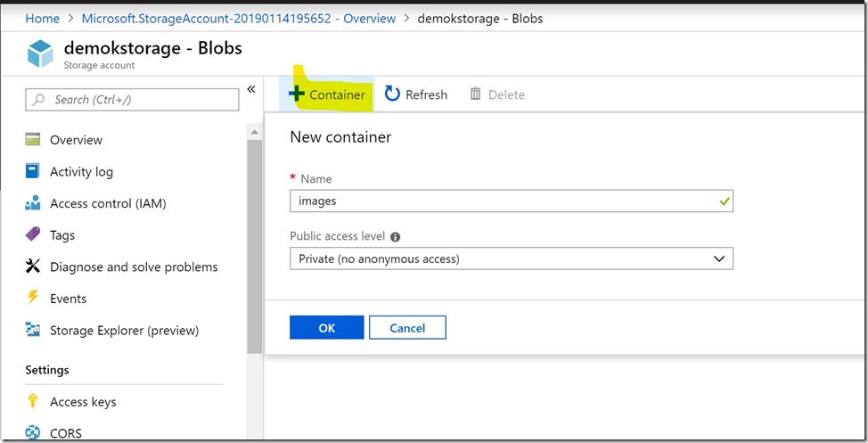Image resolution: width=868 pixels, height=443 pixels.
Task: Click the 'Name' field label
Action: pos(316,179)
